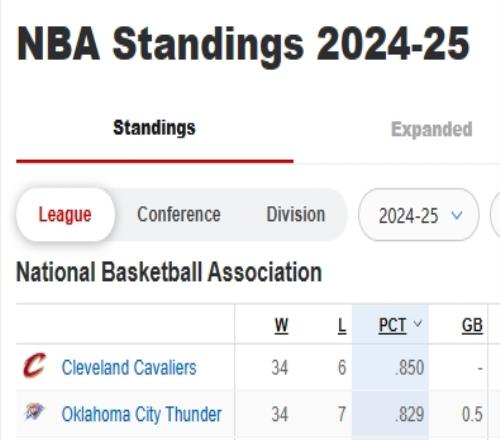Switch to Conference view
The width and height of the screenshot is (500, 440).
pyautogui.click(x=179, y=214)
